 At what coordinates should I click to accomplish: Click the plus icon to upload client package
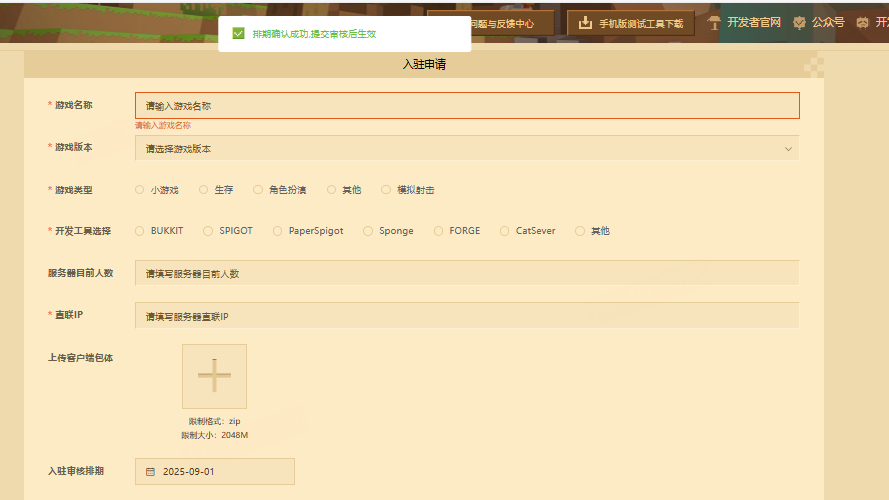coord(214,376)
